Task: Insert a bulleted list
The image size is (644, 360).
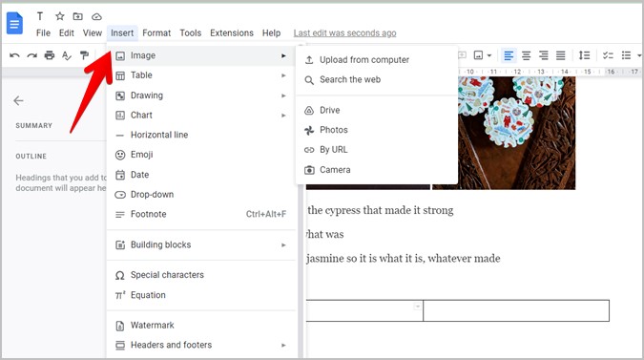Action: click(x=626, y=55)
